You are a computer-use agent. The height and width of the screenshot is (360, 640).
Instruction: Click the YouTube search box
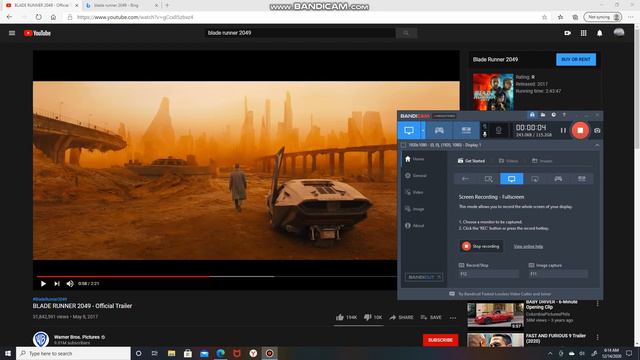pos(300,33)
